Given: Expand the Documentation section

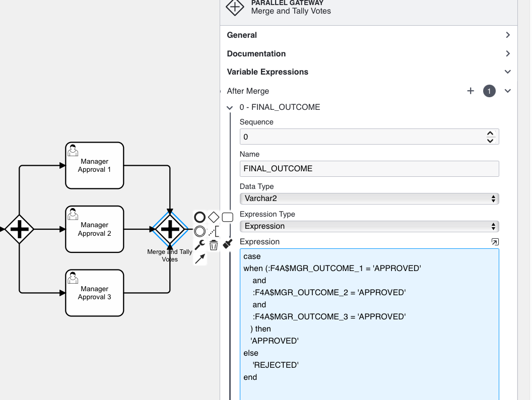Looking at the screenshot, I should pyautogui.click(x=507, y=54).
